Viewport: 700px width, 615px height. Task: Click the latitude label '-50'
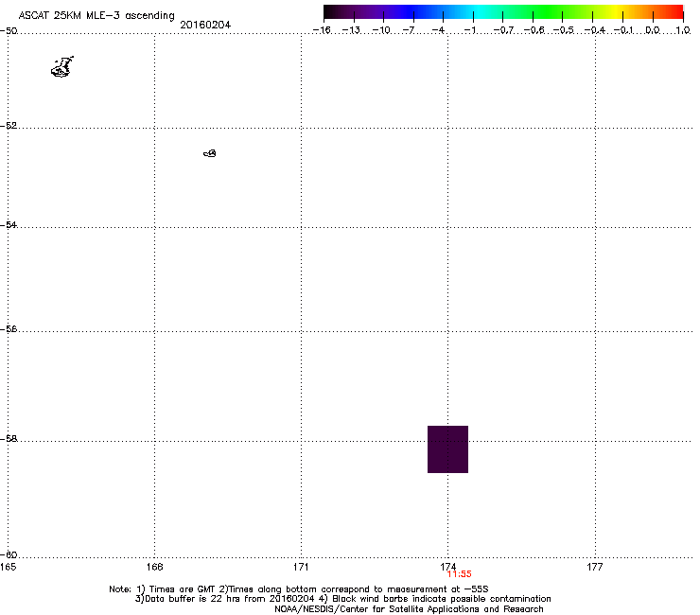click(9, 31)
